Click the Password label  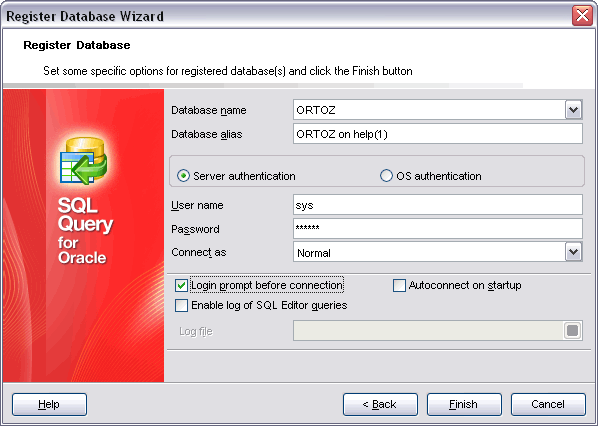[x=195, y=229]
